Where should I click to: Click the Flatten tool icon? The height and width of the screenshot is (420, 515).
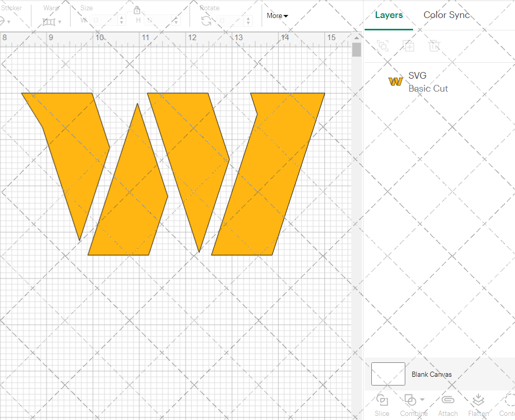478,400
